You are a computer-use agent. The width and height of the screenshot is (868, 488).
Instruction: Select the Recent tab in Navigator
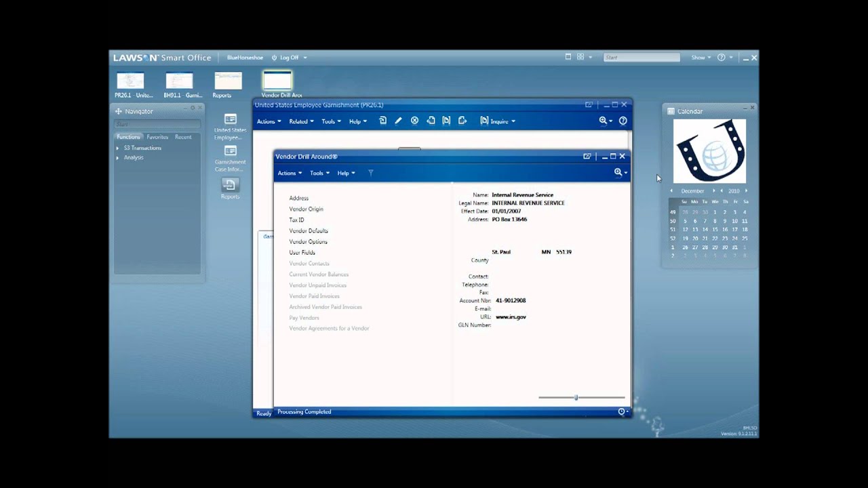tap(183, 137)
